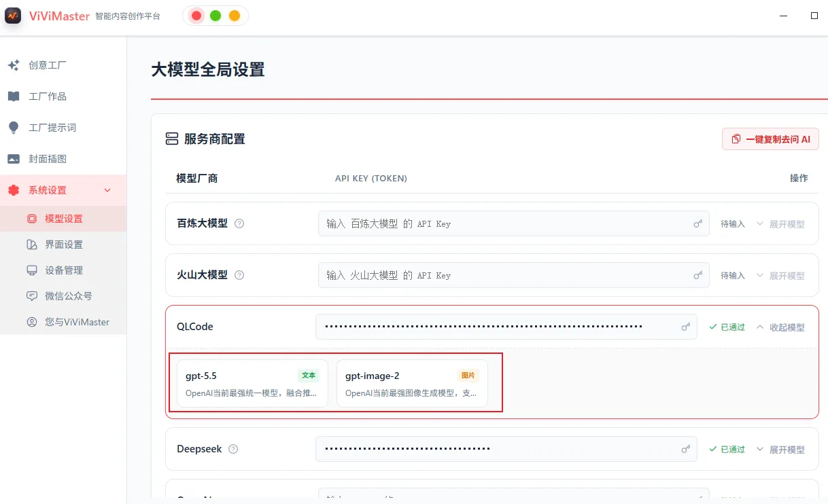Maximize the ViViMaster window
This screenshot has height=504, width=828.
point(814,15)
